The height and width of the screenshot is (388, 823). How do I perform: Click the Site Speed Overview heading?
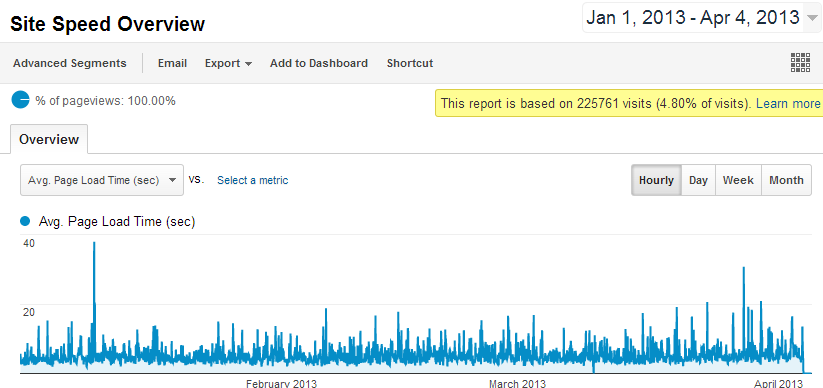[x=107, y=24]
